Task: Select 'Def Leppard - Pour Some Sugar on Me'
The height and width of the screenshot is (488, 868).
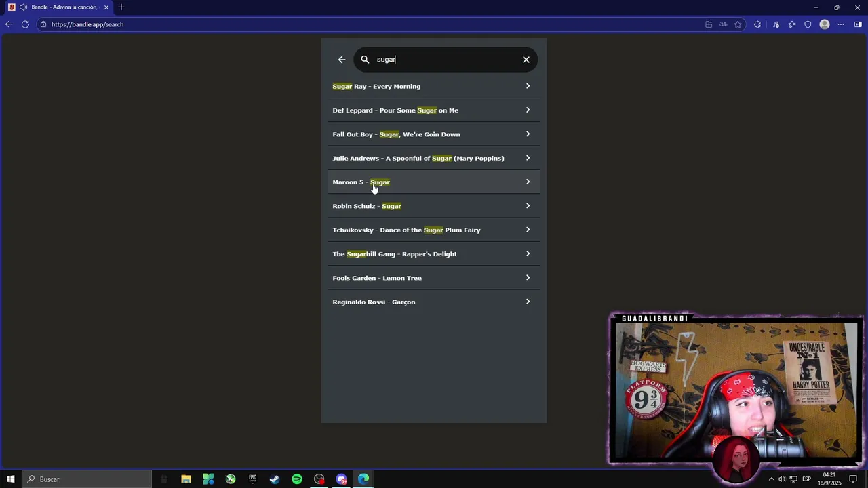Action: point(434,110)
